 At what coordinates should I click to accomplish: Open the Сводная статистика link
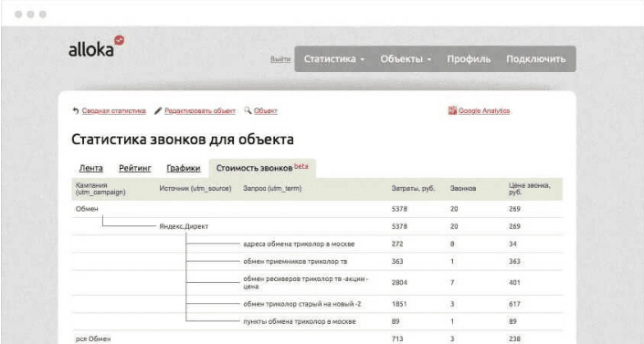[114, 110]
